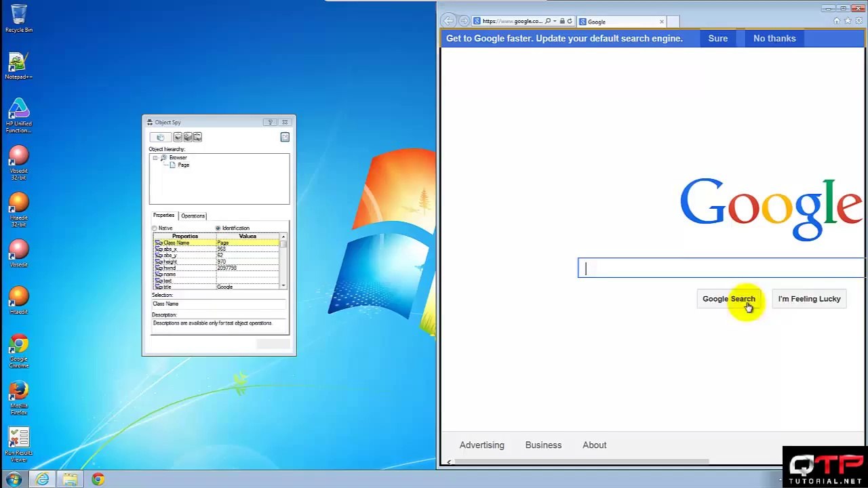Click the search magnifier icon in address bar
868x488 pixels.
548,22
